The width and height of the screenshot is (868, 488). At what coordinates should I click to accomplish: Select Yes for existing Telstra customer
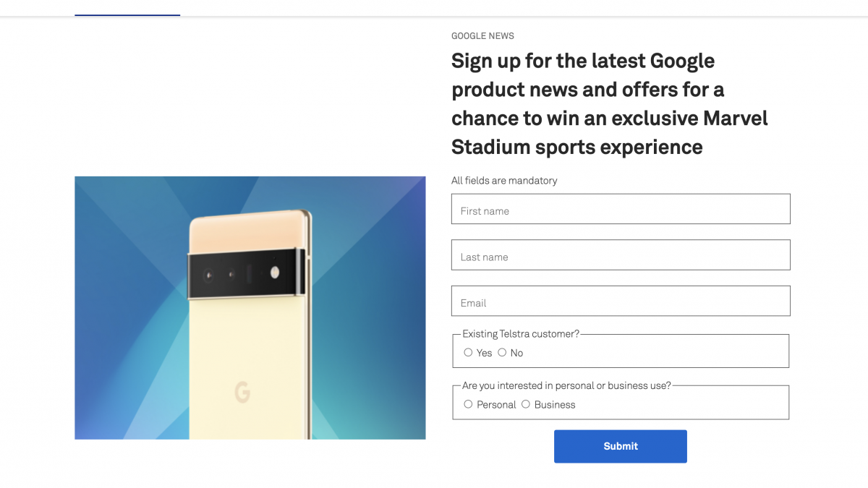[468, 353]
